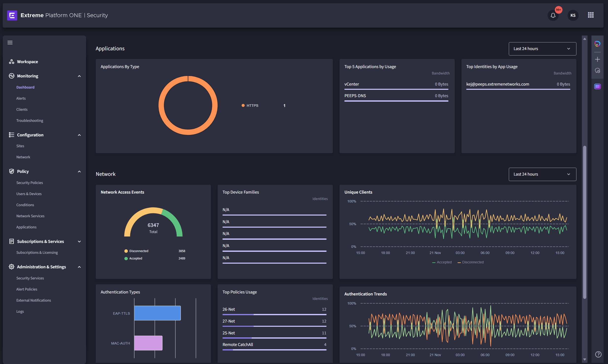This screenshot has height=364, width=608.
Task: Click the Extreme Networks logo icon
Action: point(12,15)
